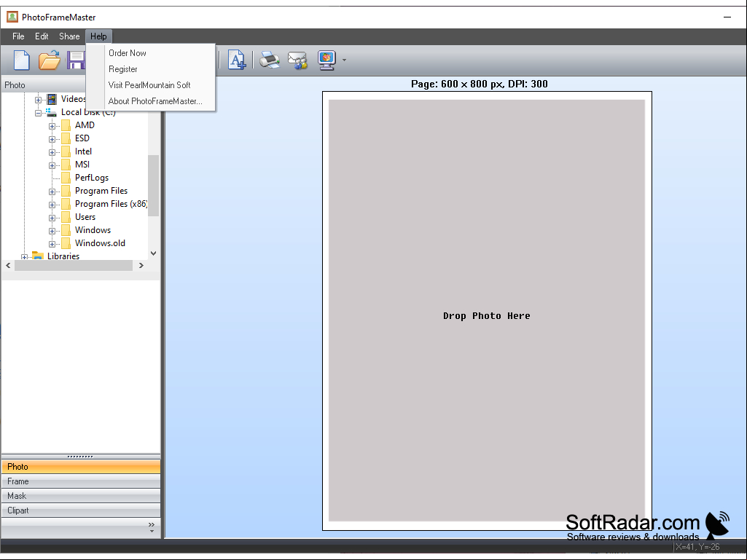Select the Program Files folder
Screen dimensions: 747x560
point(101,191)
